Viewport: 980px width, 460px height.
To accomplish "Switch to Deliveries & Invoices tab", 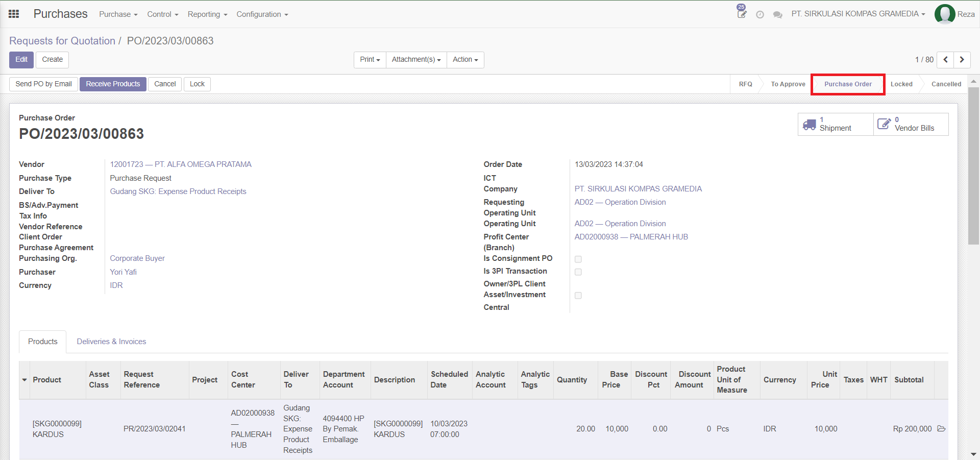I will [111, 342].
